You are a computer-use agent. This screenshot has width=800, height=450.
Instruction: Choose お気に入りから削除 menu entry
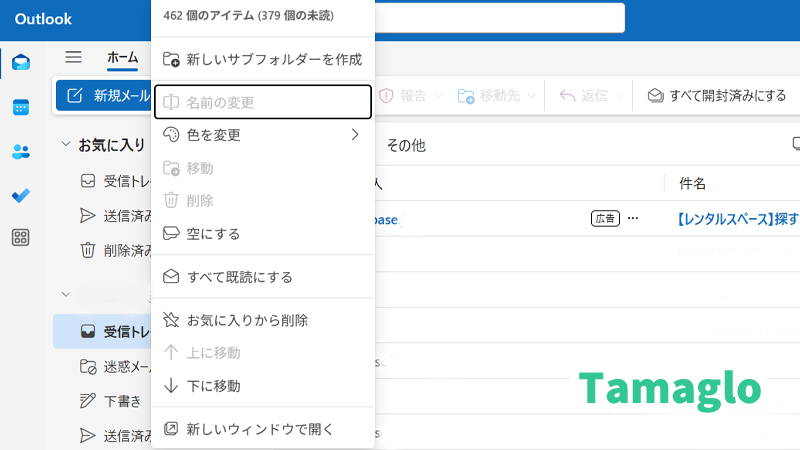pyautogui.click(x=247, y=320)
